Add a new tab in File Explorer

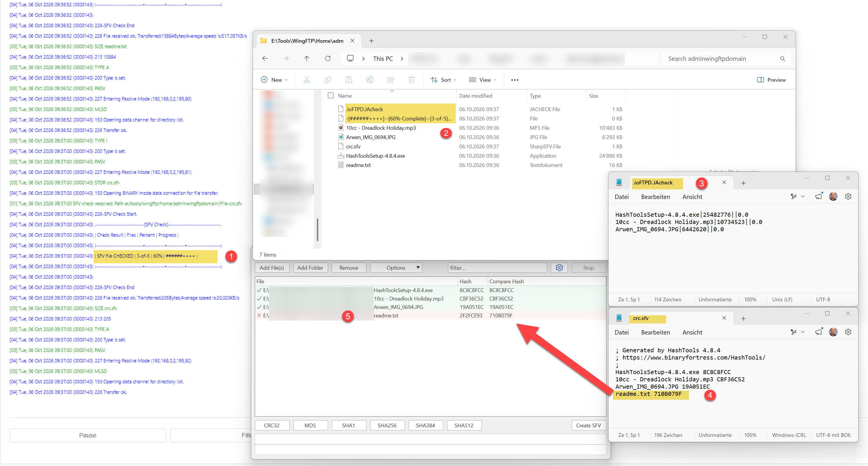pyautogui.click(x=371, y=41)
